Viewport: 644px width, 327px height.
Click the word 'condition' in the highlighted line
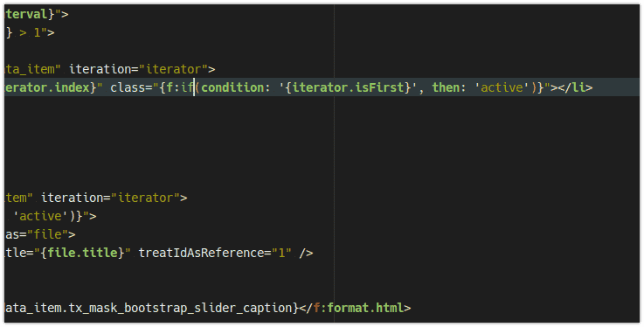click(232, 87)
